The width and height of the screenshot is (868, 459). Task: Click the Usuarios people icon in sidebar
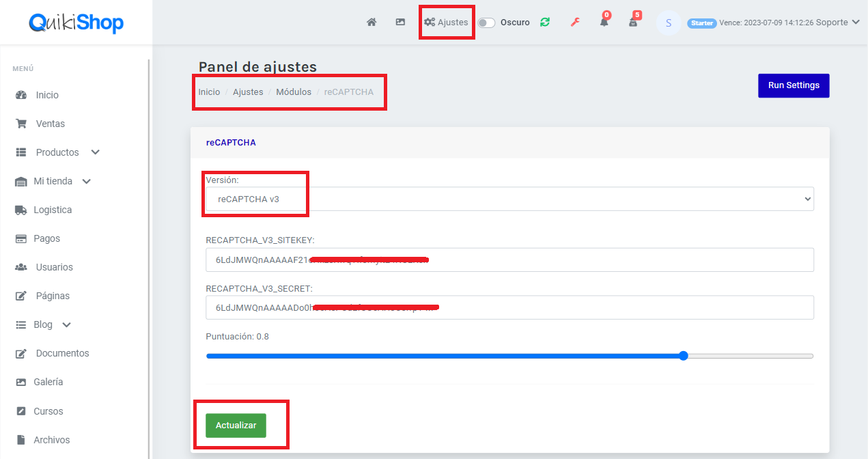click(x=21, y=267)
